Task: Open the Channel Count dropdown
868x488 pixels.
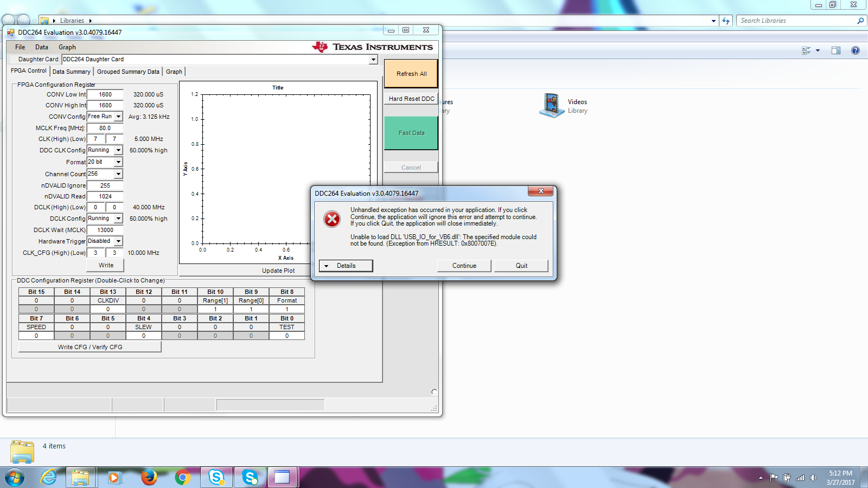Action: coord(118,174)
